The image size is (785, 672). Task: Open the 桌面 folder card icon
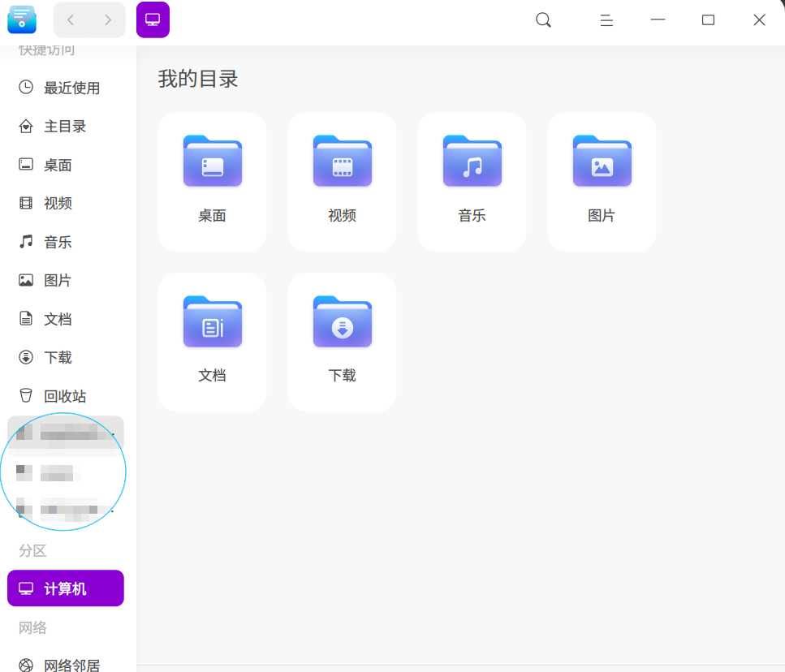click(x=213, y=162)
